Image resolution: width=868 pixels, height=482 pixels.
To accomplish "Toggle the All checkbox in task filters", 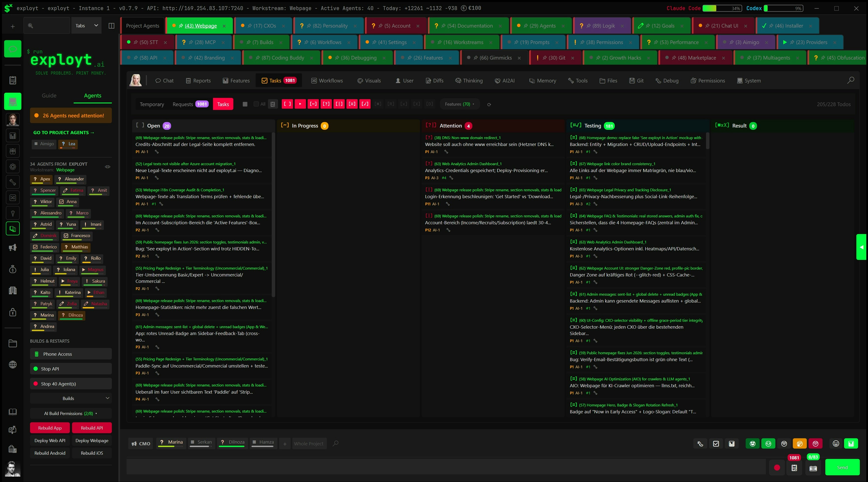I will click(x=256, y=104).
